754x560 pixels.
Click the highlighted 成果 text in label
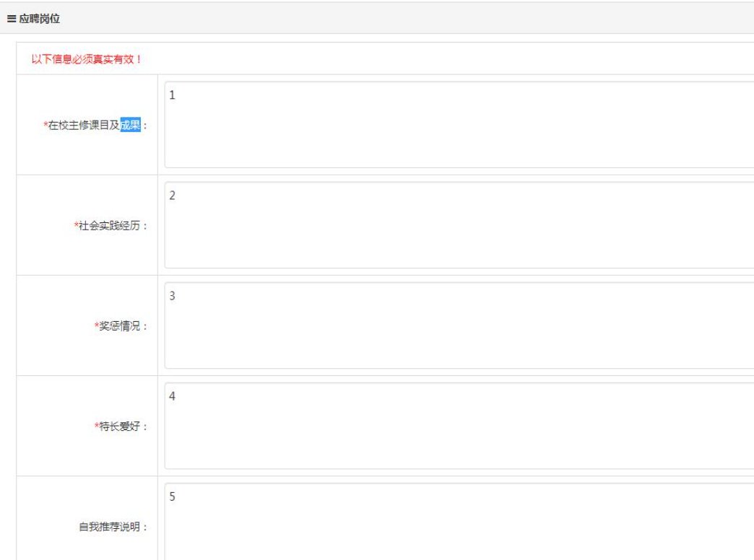(130, 126)
